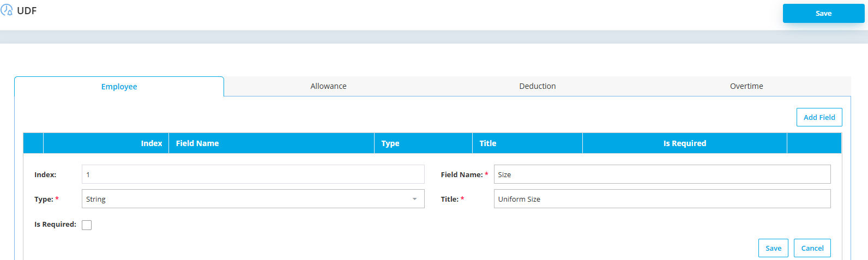Click the top blue Save button
This screenshot has height=260, width=868.
pos(823,13)
